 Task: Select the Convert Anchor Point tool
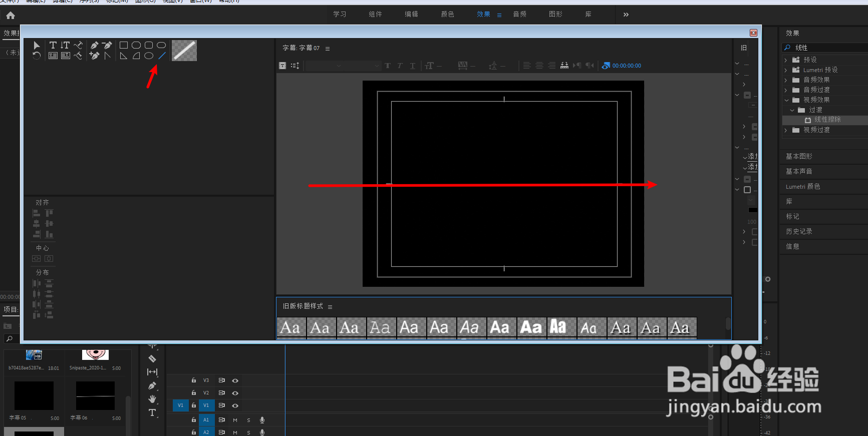pyautogui.click(x=108, y=56)
